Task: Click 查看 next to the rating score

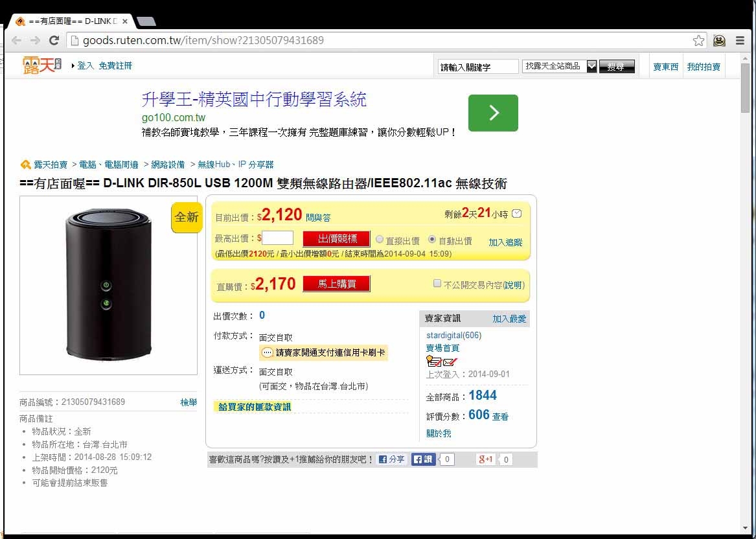Action: click(501, 417)
